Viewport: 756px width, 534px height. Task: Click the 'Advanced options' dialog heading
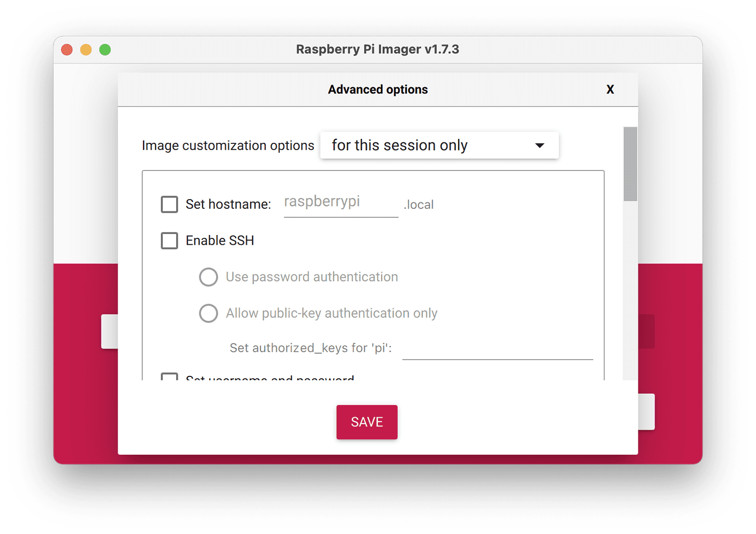(378, 90)
